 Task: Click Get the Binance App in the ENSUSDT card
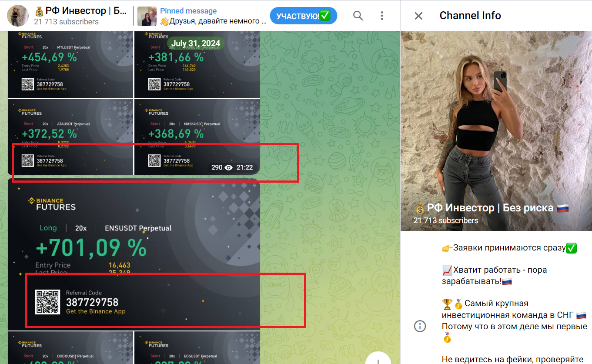96,311
